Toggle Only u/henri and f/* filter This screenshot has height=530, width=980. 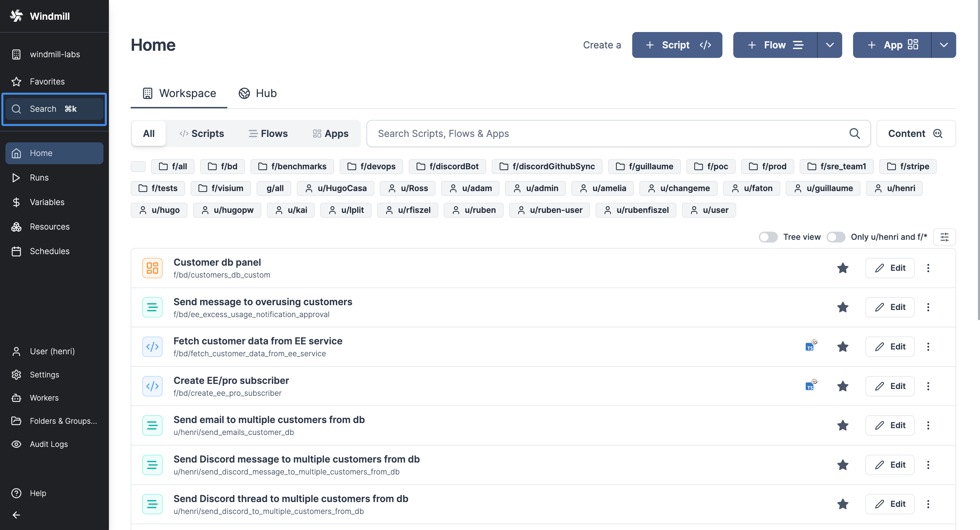[835, 237]
